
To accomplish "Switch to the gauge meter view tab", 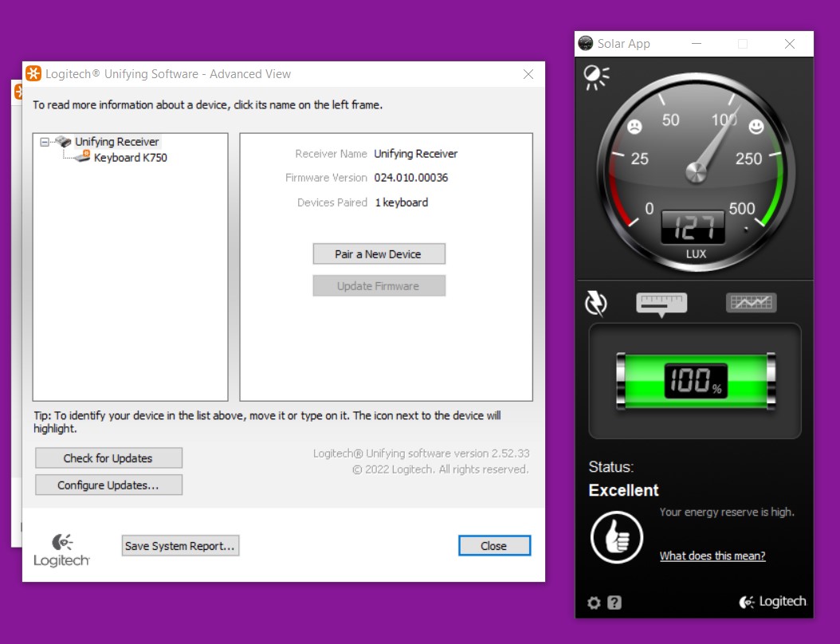I will (661, 303).
